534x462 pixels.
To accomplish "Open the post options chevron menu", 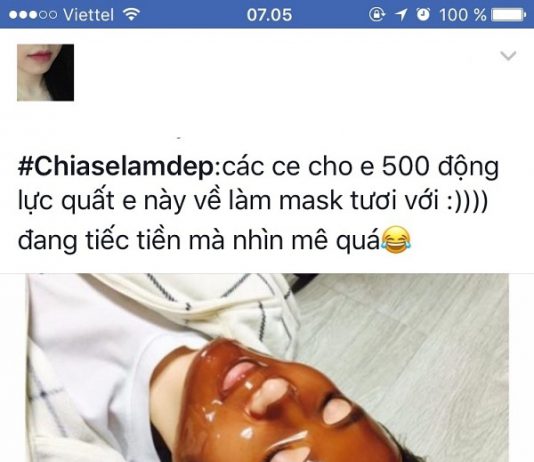I will [508, 56].
